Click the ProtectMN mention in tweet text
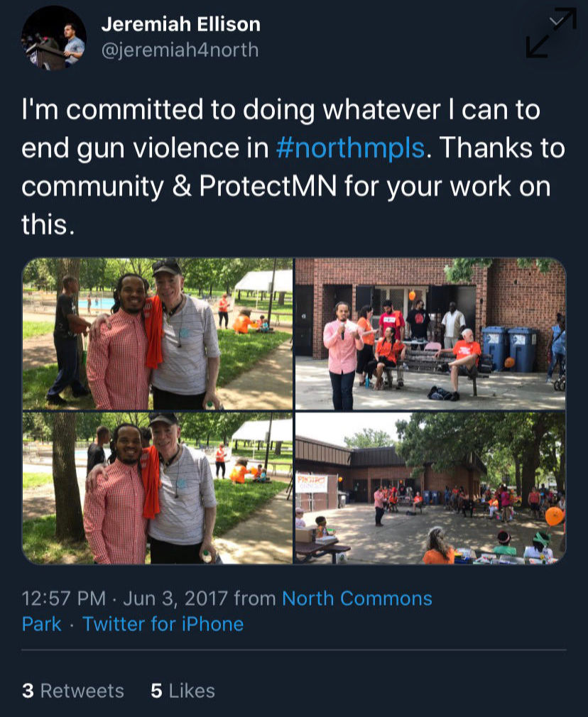 [x=268, y=186]
